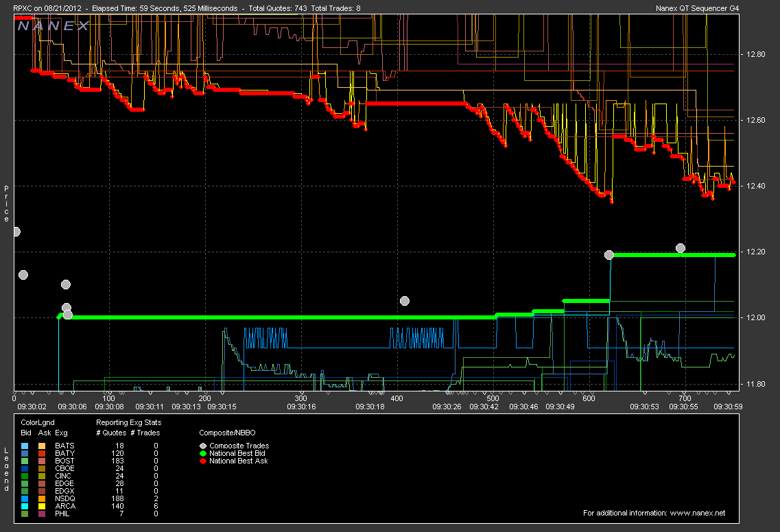
Task: Select the CBOE exchange label
Action: [64, 468]
